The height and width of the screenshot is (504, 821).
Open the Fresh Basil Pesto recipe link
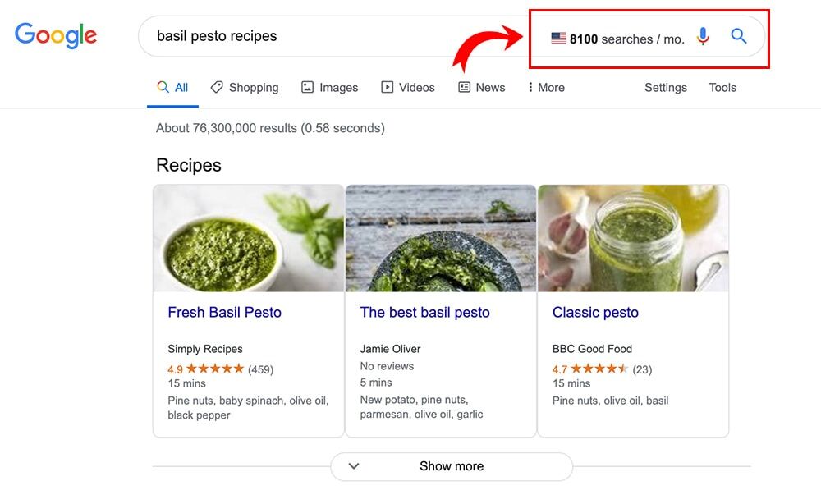[x=224, y=312]
